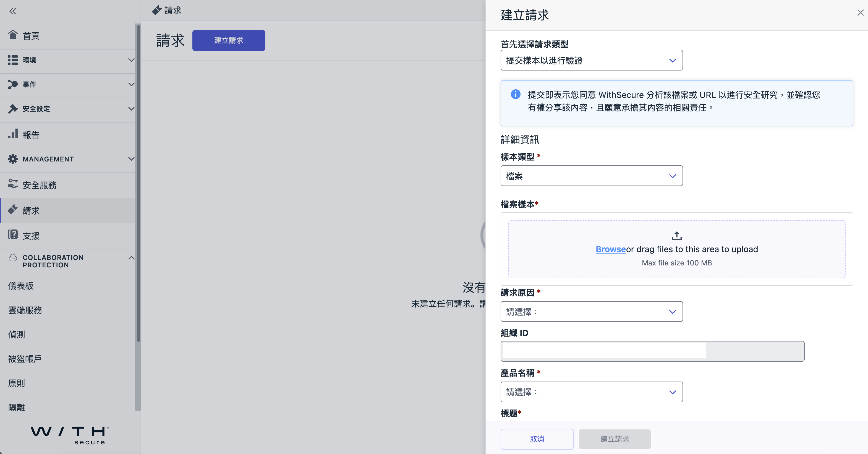The image size is (868, 454).
Task: Select 請求 in sidebar
Action: click(67, 211)
